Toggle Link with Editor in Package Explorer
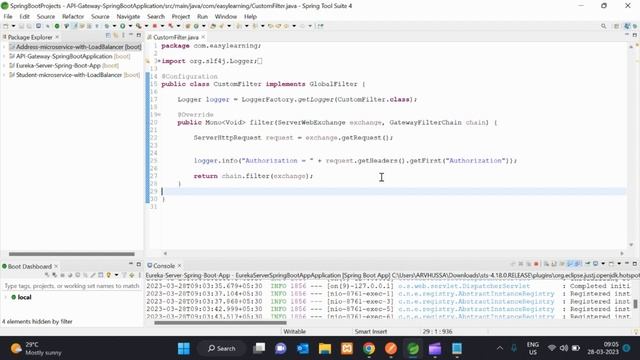640x360 pixels. [x=116, y=36]
